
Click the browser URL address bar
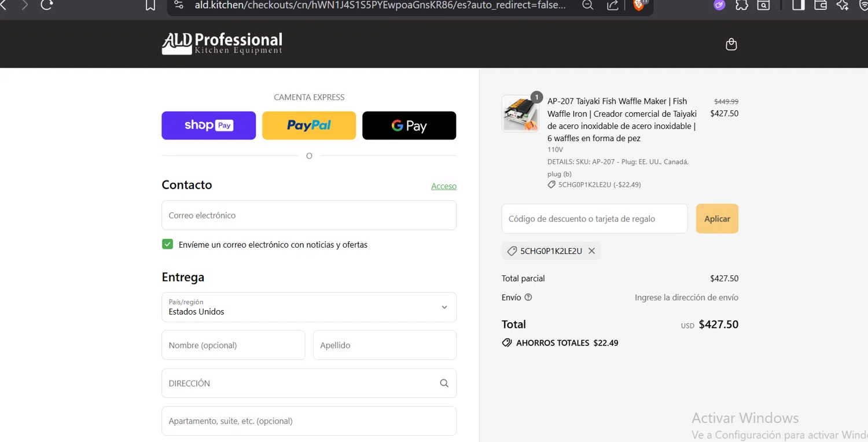(380, 5)
